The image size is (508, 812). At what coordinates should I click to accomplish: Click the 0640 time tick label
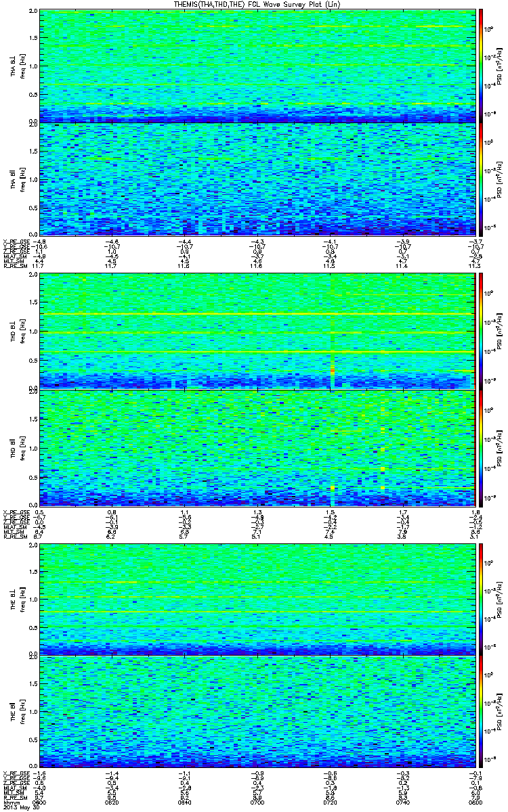click(184, 803)
